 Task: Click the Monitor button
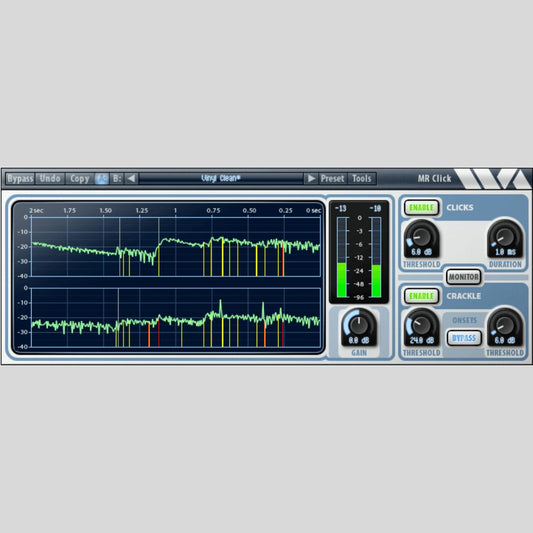[464, 277]
